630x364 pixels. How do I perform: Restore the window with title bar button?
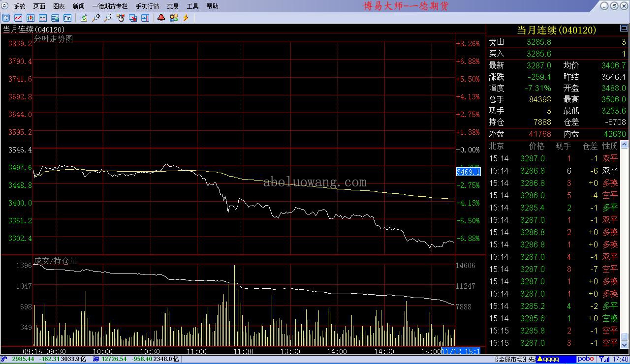click(614, 6)
